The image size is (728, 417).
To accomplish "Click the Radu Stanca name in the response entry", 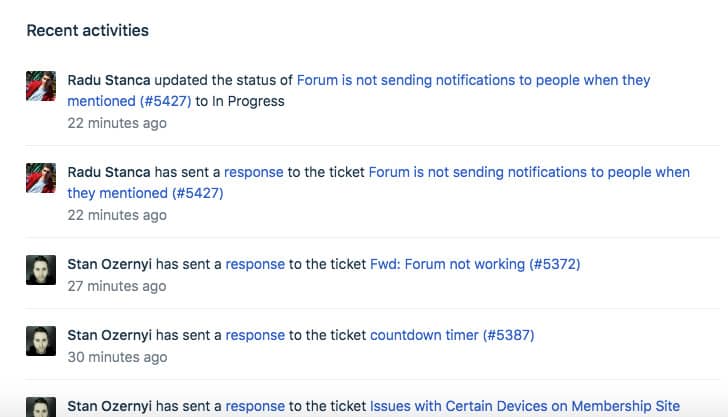I will click(109, 172).
